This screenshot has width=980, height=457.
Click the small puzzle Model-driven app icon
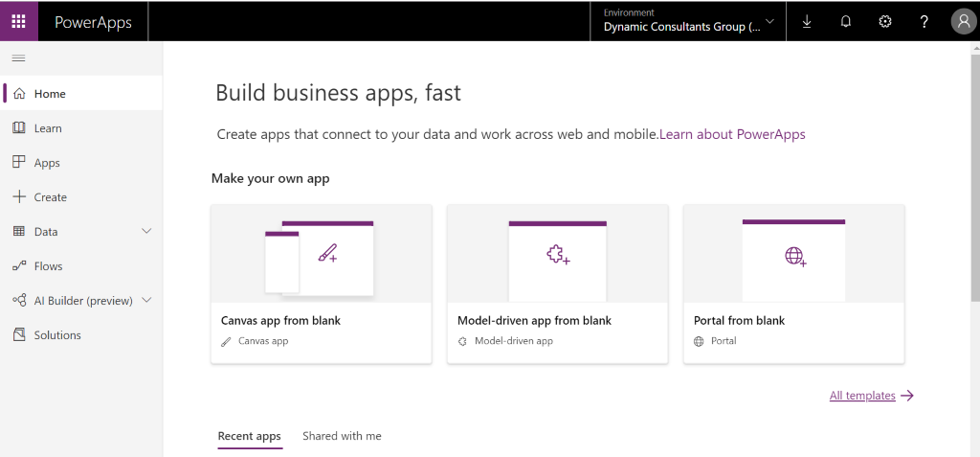point(462,341)
